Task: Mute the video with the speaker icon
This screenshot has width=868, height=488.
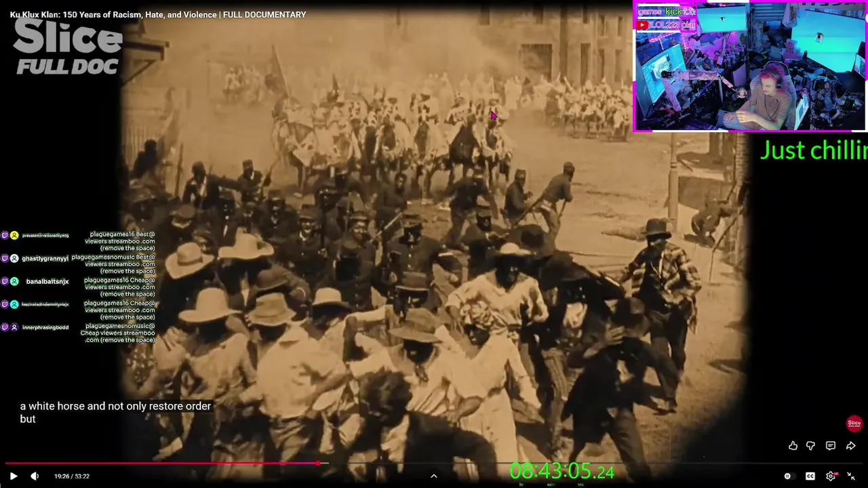Action: (x=35, y=476)
